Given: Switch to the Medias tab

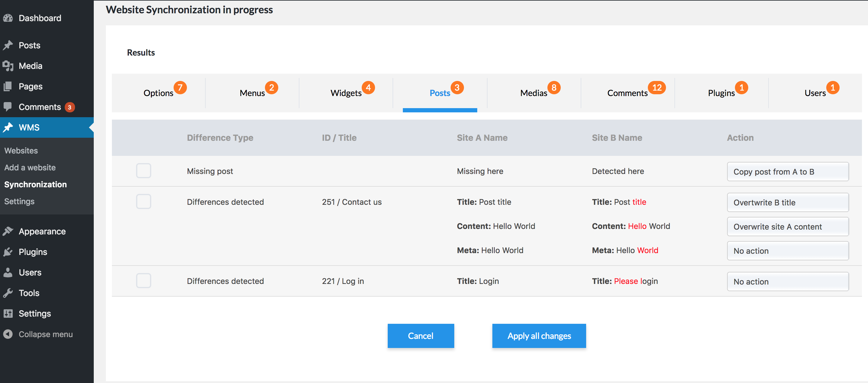Looking at the screenshot, I should (534, 93).
